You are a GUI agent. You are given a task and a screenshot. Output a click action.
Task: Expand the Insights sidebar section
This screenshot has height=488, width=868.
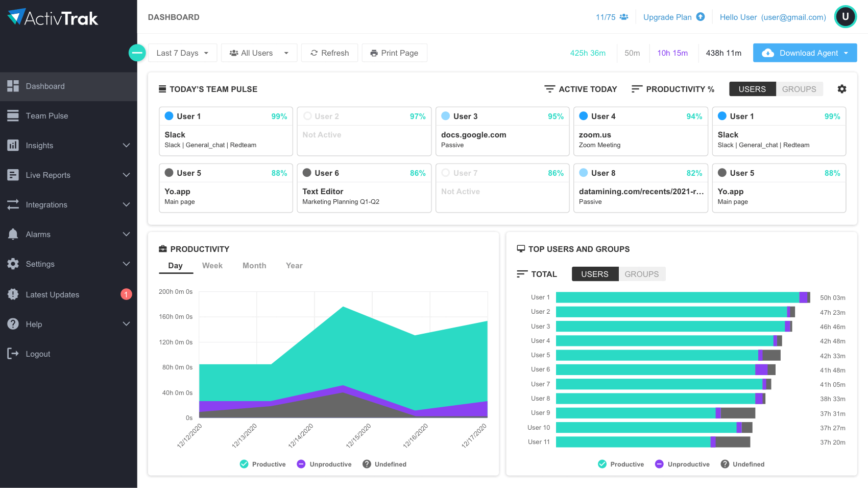point(39,145)
